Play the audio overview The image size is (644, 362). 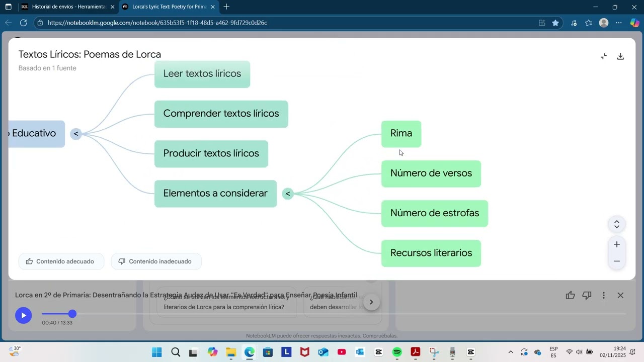coord(23,315)
